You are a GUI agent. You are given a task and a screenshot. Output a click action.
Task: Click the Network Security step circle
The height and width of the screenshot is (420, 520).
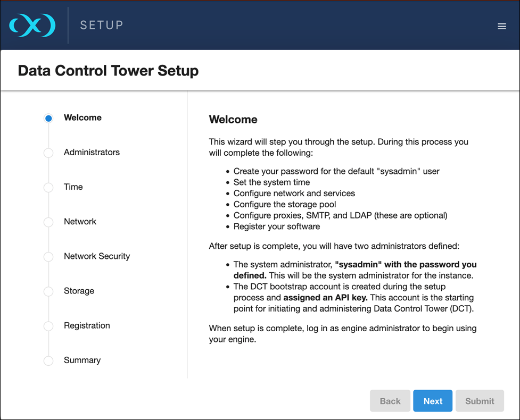click(48, 257)
